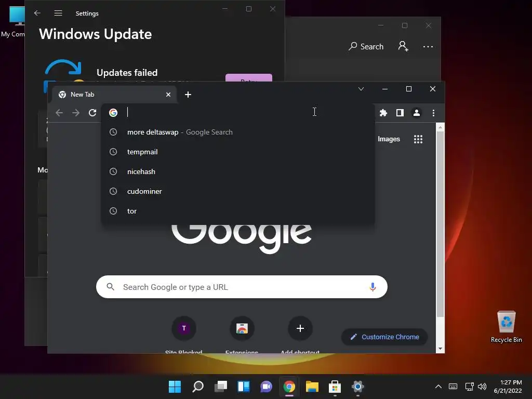
Task: Open My Computer desktop icon
Action: point(13,22)
